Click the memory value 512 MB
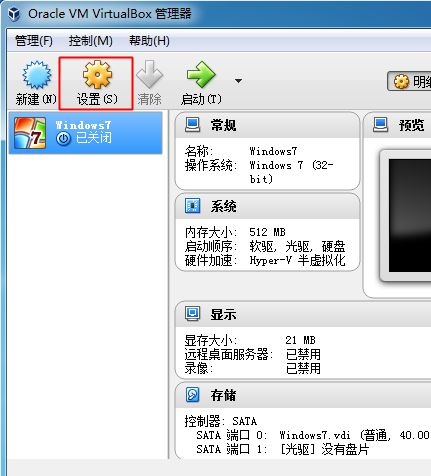 [267, 232]
